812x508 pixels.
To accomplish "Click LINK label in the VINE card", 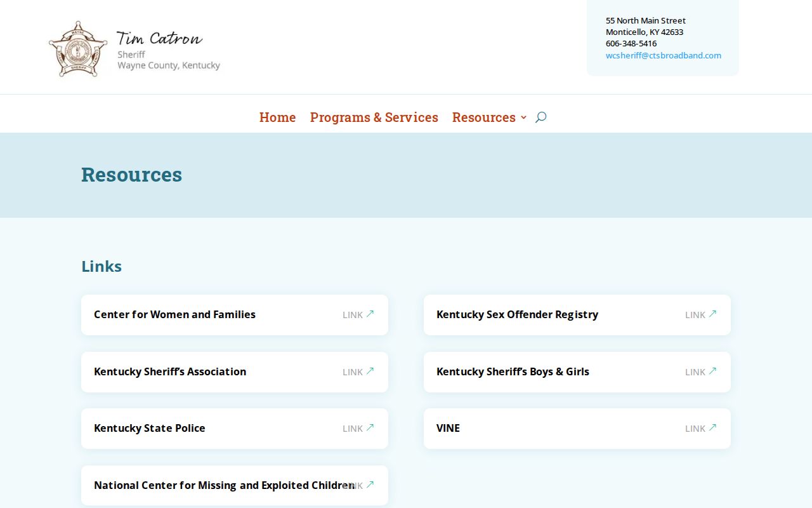I will [x=695, y=429].
